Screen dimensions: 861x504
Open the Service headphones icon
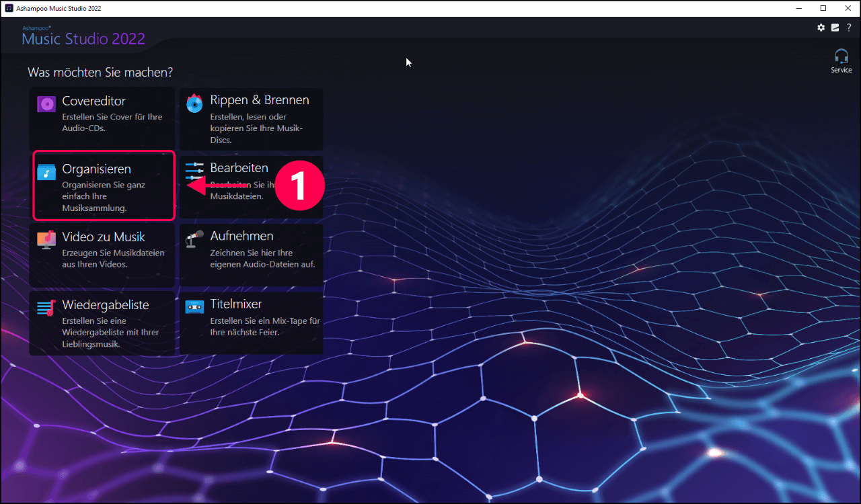point(841,56)
